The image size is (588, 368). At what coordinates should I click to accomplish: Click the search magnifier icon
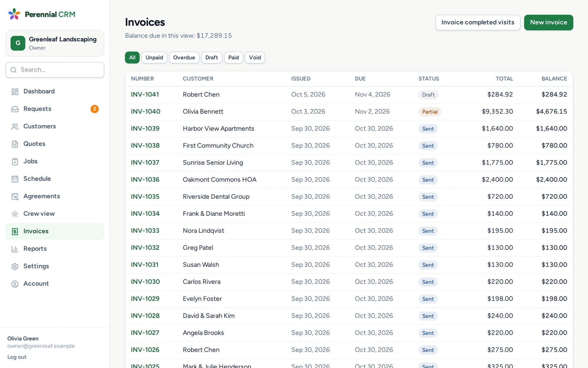(x=13, y=70)
